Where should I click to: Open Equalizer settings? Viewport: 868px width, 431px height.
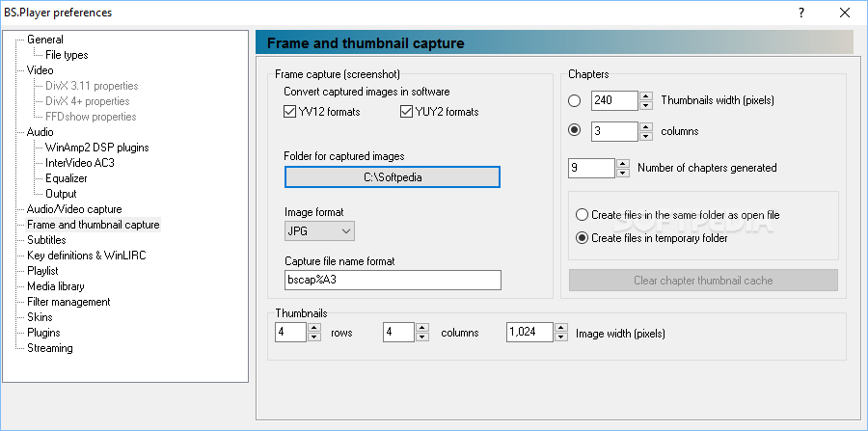tap(66, 178)
